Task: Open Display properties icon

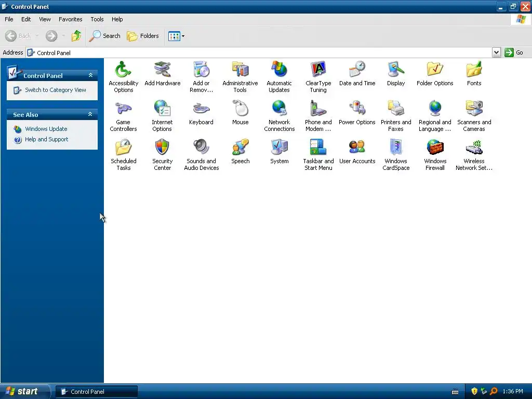Action: tap(395, 74)
